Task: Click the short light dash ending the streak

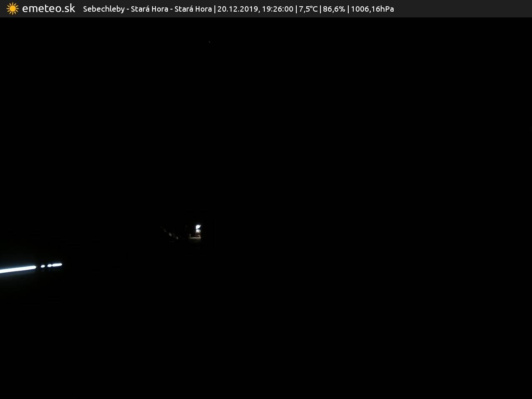Action: 57,264
